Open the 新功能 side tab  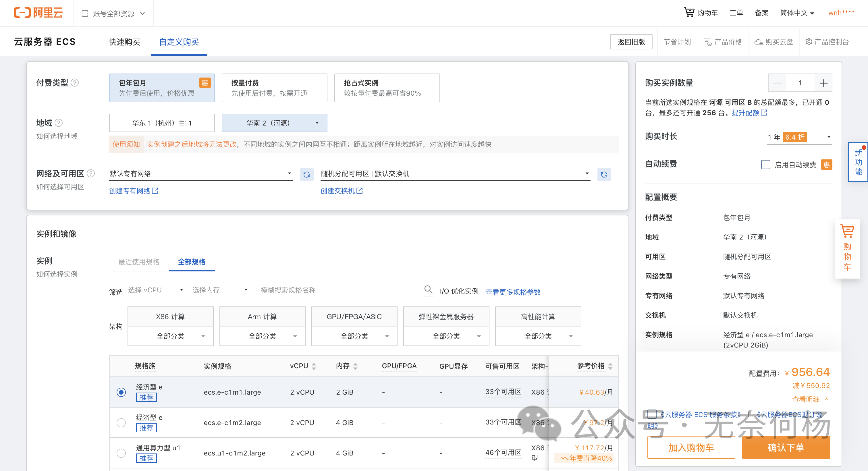coord(858,162)
